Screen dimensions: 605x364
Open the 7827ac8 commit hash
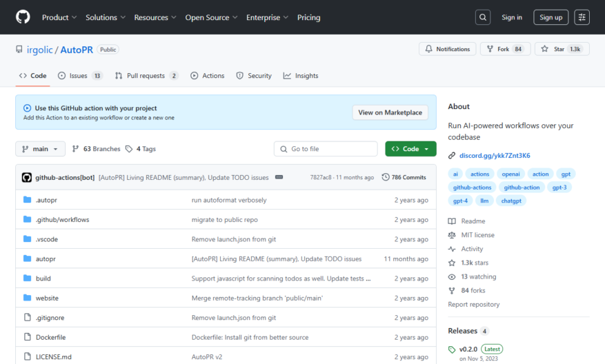[x=320, y=177]
